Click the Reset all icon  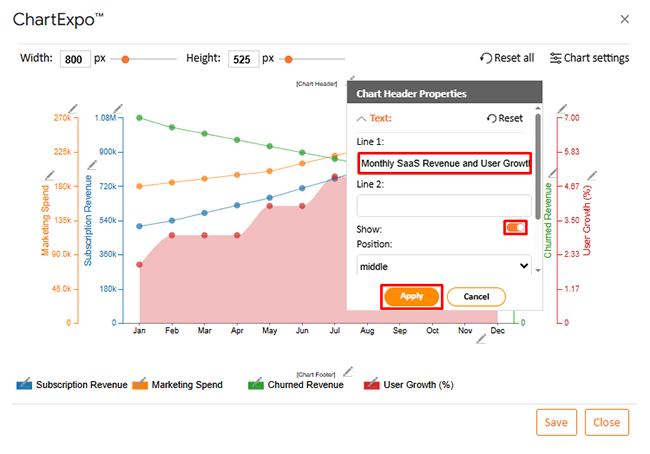[x=486, y=58]
